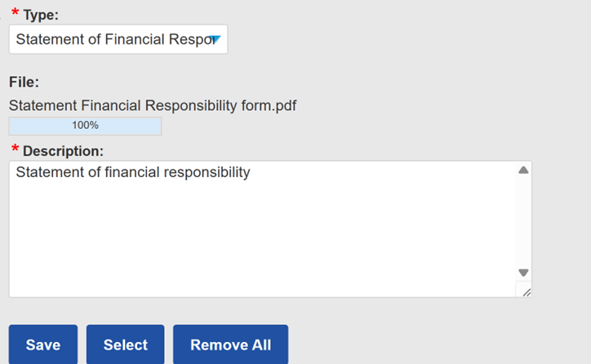The image size is (591, 364).
Task: Click the blue arrow on Type dropdown
Action: [x=216, y=39]
